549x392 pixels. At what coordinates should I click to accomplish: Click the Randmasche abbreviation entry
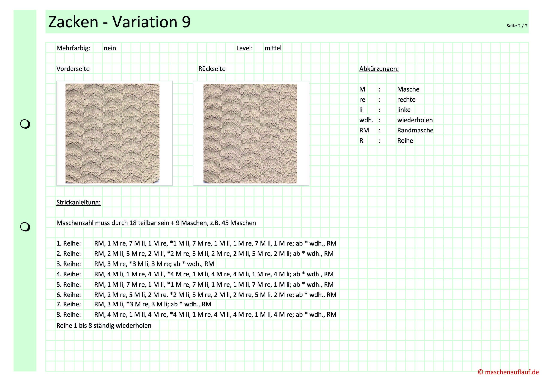click(x=415, y=130)
